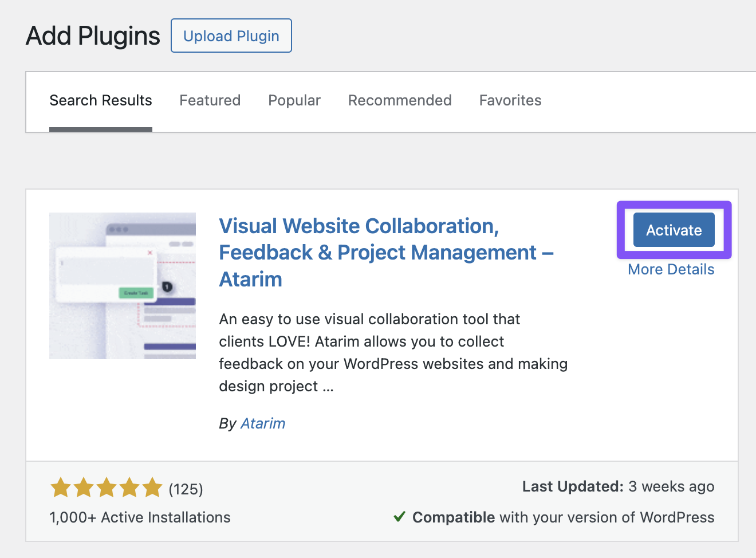Go to the Recommended tab
756x558 pixels.
pyautogui.click(x=400, y=101)
